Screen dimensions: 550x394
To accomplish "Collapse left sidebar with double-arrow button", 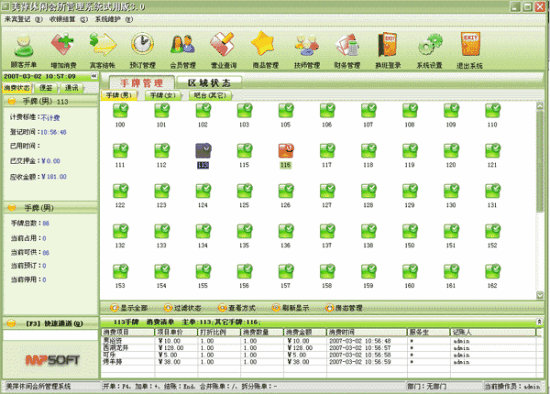I will click(94, 76).
